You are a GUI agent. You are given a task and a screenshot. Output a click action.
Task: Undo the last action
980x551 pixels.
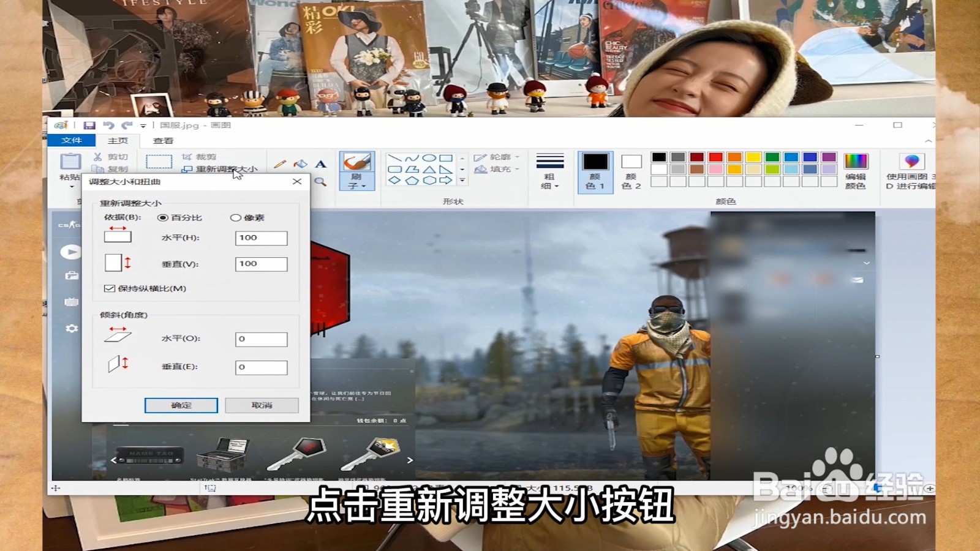[x=108, y=126]
